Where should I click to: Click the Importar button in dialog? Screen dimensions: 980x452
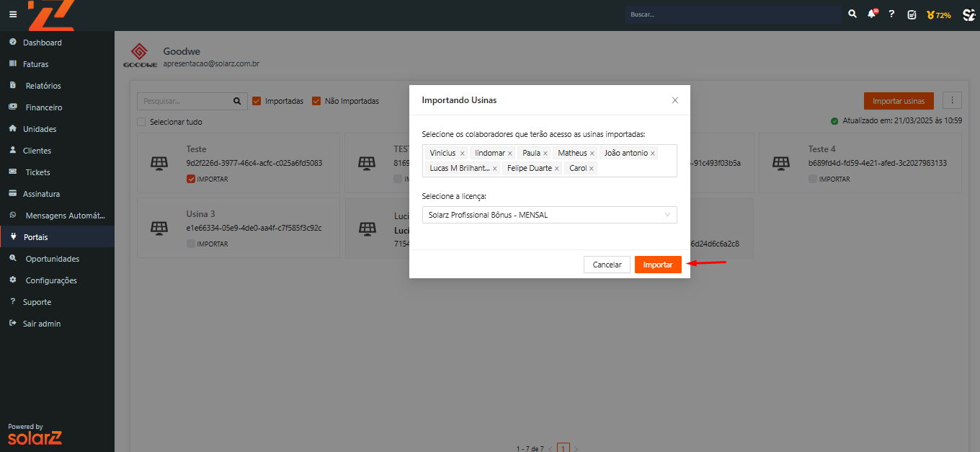point(657,265)
